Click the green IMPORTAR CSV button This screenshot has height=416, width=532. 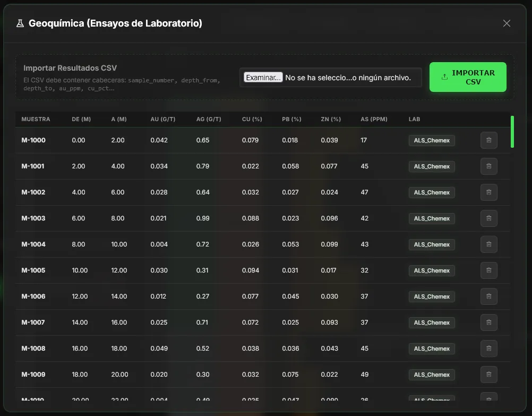pyautogui.click(x=468, y=77)
